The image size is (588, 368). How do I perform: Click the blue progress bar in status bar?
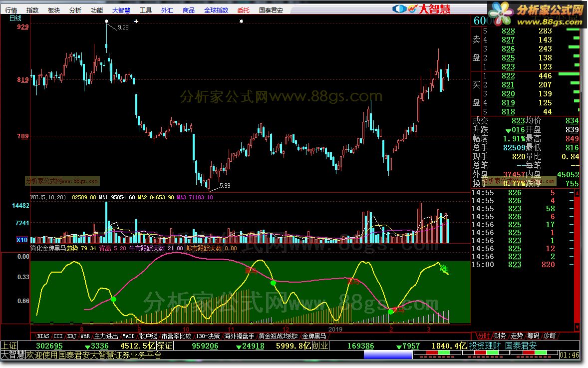pyautogui.click(x=388, y=355)
